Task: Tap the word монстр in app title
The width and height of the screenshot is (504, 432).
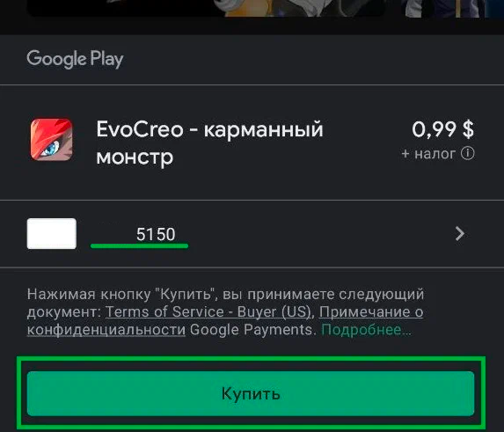Action: 135,157
